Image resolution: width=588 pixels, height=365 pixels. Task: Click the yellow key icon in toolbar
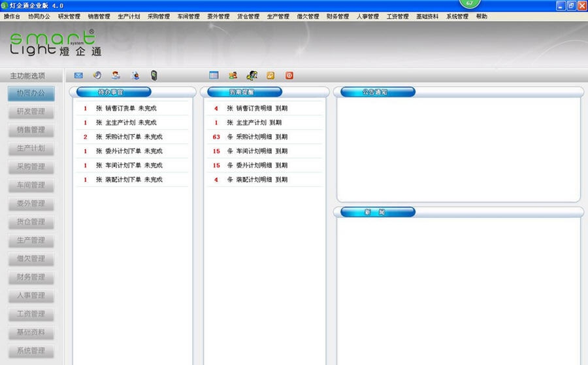tap(270, 75)
